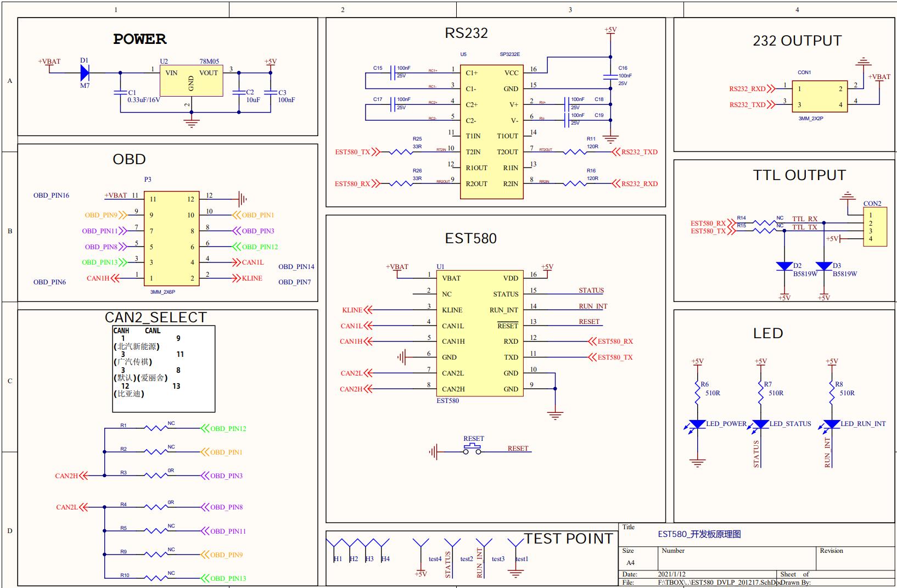Select the RESET pushbutton switch symbol

472,450
